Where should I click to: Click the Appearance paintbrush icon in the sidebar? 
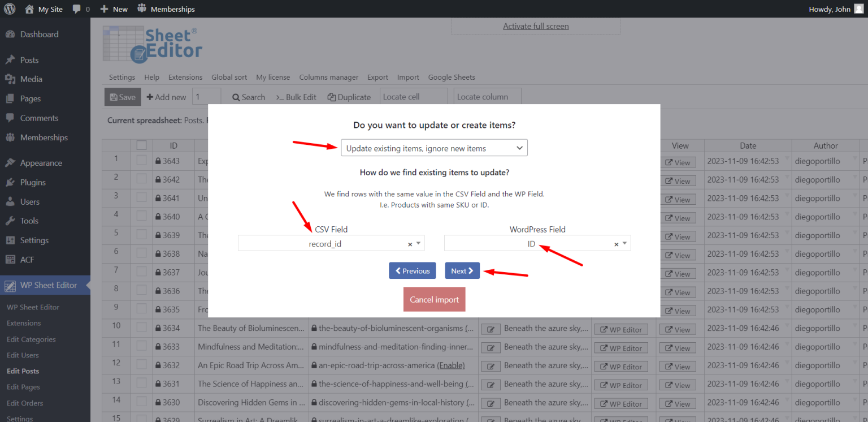point(12,162)
